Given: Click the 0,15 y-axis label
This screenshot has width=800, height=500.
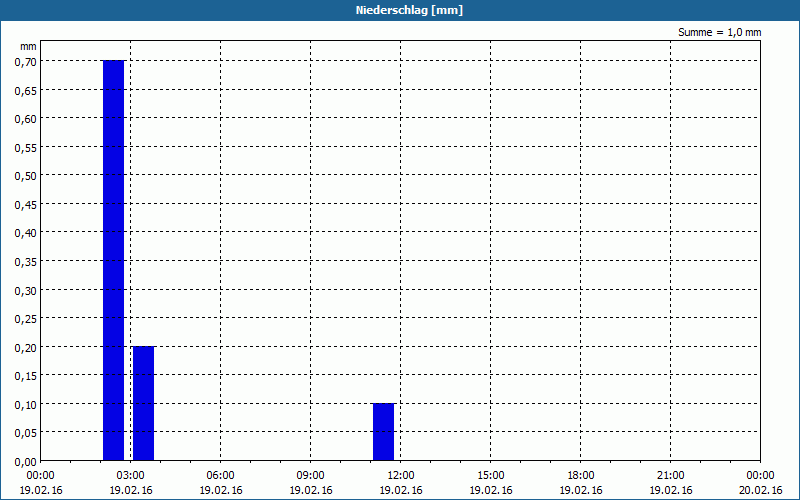Looking at the screenshot, I should [26, 376].
